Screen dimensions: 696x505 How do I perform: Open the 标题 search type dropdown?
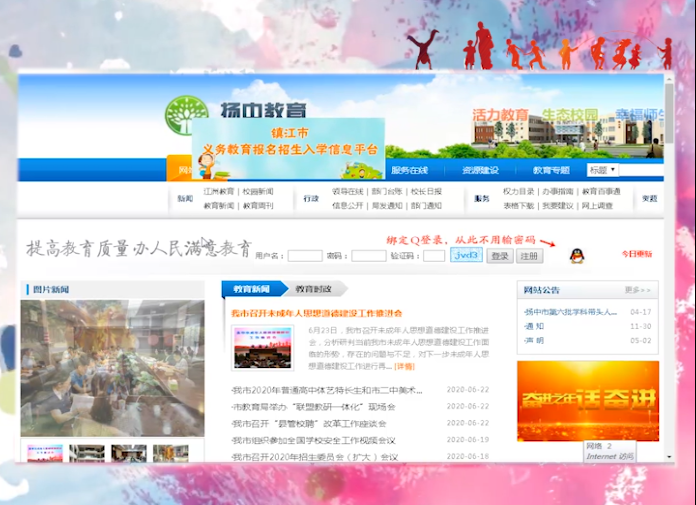[603, 170]
